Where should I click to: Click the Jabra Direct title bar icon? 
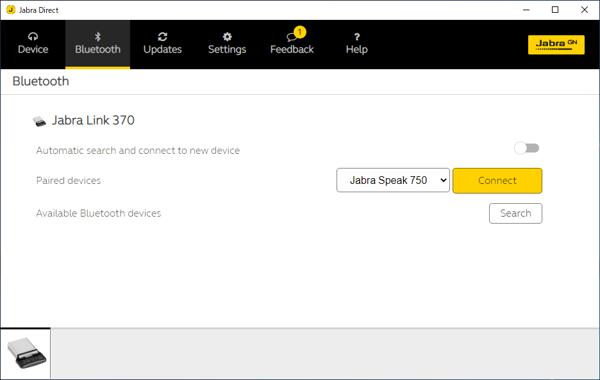coord(11,10)
